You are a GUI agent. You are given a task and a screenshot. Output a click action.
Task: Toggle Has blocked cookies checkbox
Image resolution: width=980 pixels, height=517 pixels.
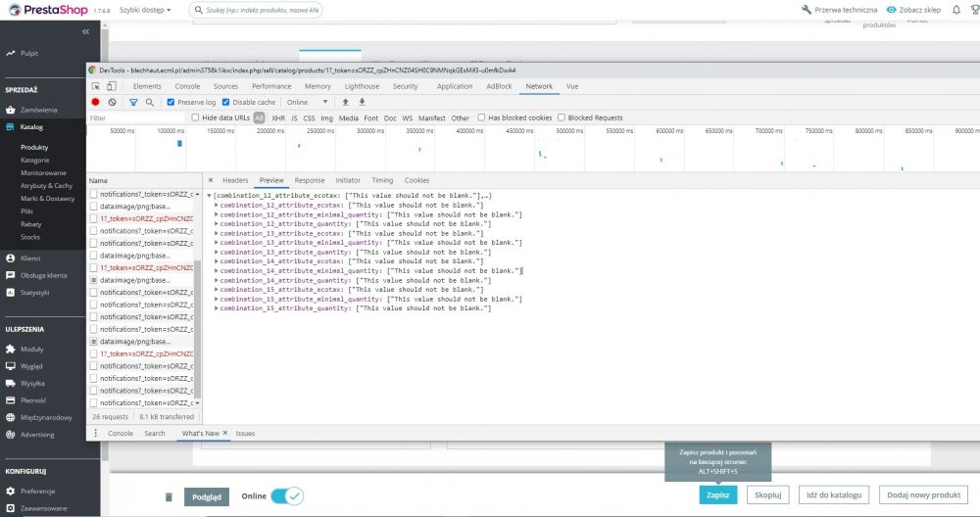click(x=481, y=117)
